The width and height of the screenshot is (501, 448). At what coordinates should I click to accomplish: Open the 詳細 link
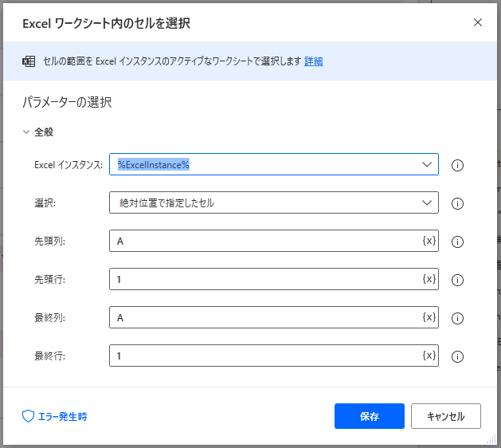click(x=313, y=61)
